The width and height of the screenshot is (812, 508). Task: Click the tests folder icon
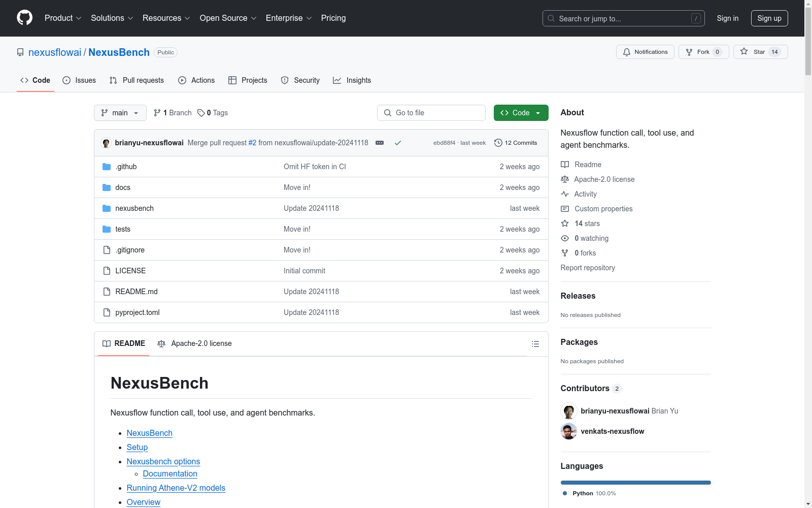107,229
